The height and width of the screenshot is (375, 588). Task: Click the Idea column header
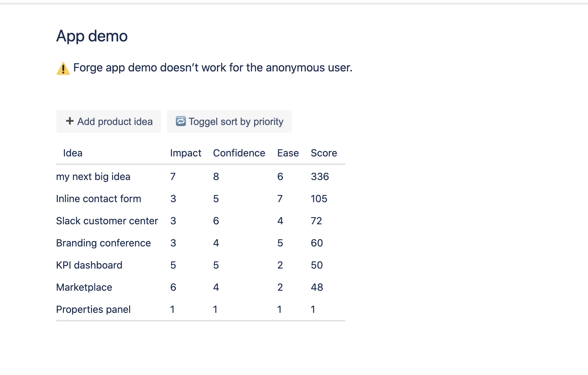[73, 153]
